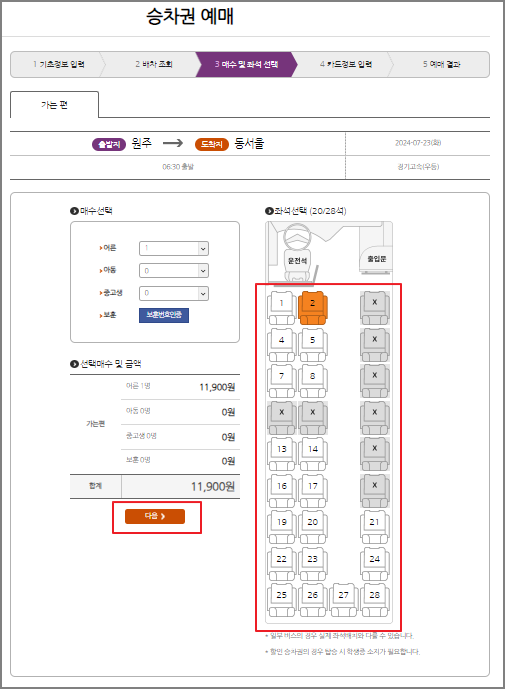
Task: Click departure city name 원주
Action: (142, 143)
